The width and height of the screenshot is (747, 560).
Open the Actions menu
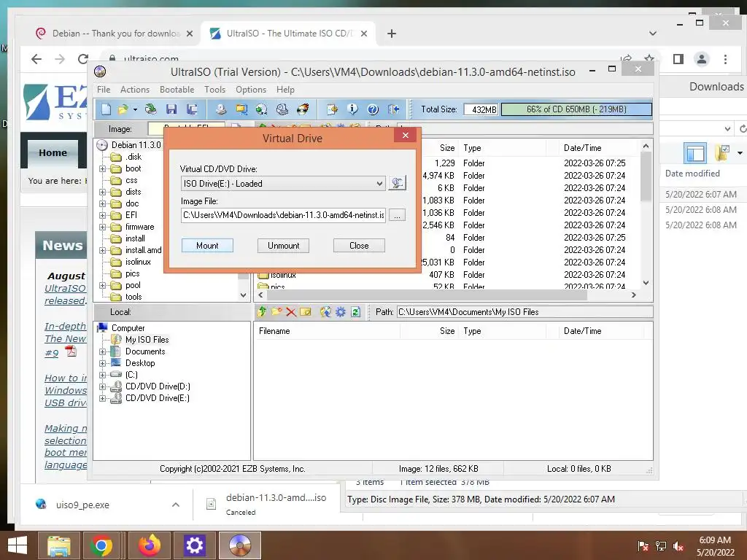(x=135, y=90)
